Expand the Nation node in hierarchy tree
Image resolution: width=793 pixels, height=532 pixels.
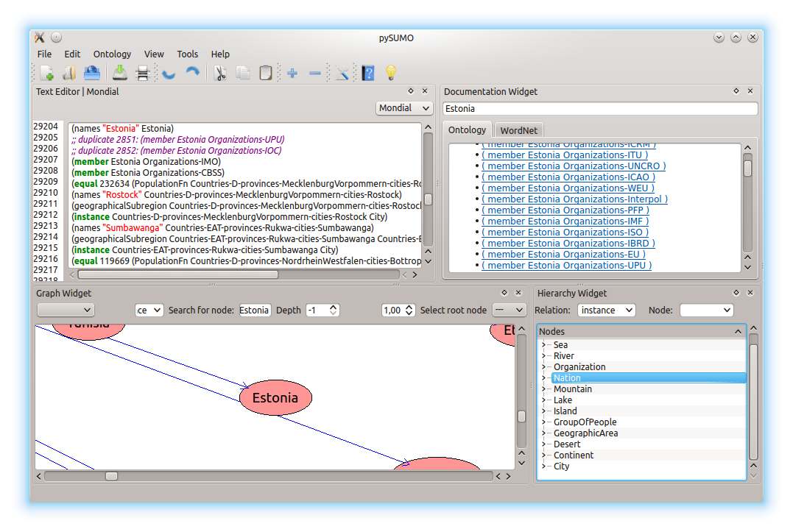(x=543, y=378)
